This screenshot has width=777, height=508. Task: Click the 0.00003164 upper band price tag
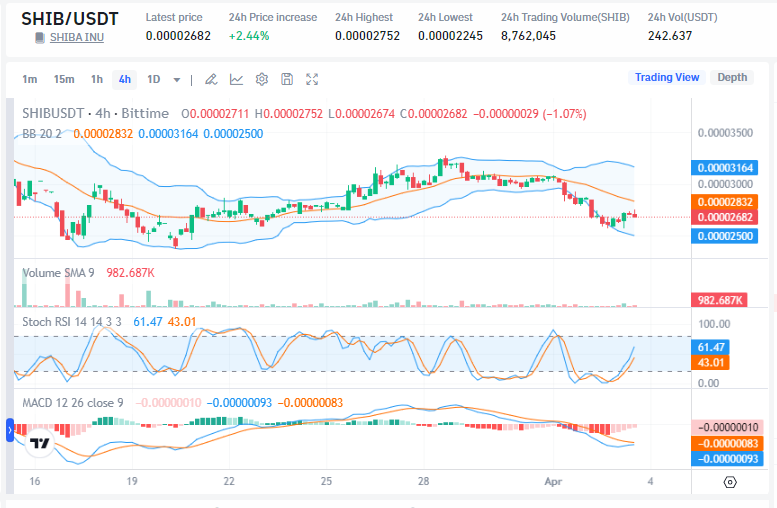(x=724, y=168)
